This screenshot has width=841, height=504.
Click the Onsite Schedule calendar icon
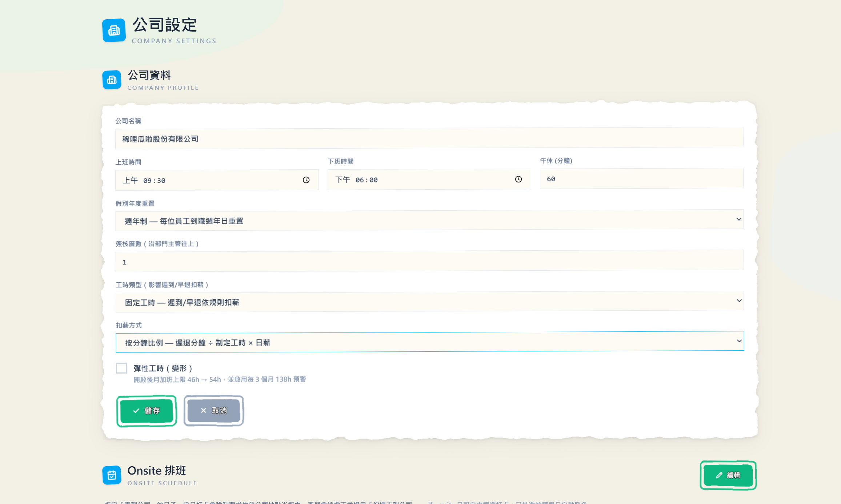(x=112, y=475)
